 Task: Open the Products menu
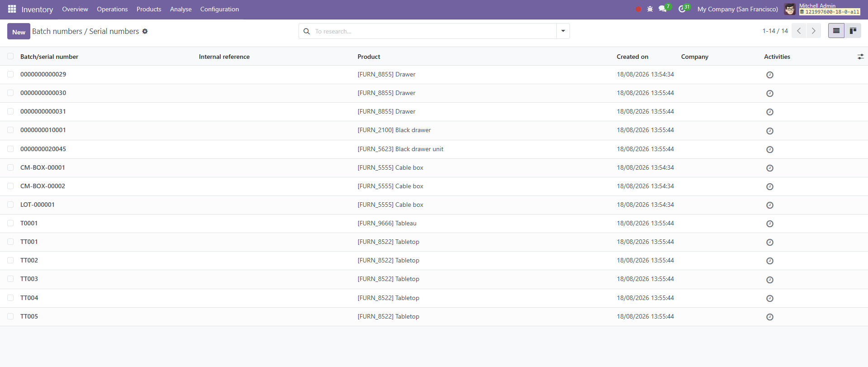[x=149, y=9]
